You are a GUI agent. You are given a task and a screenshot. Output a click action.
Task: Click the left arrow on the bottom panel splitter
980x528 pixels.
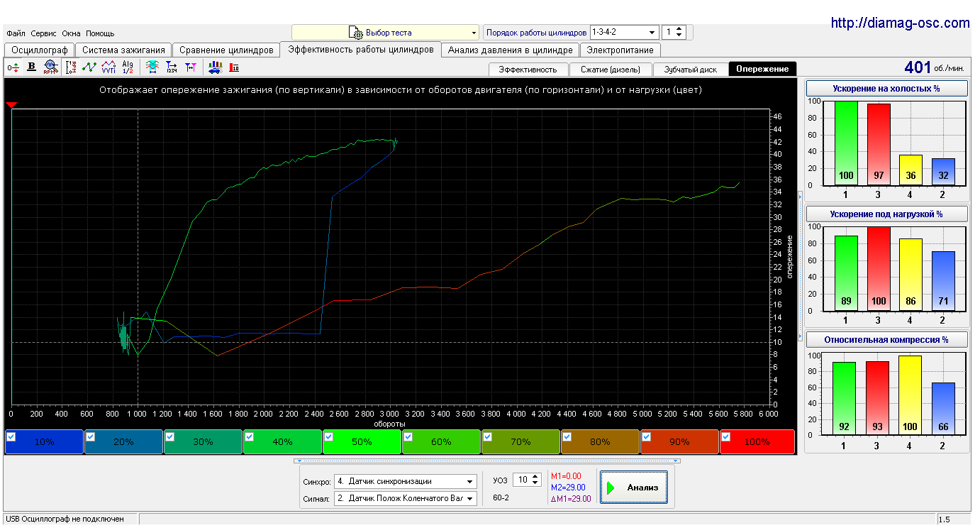click(x=299, y=461)
